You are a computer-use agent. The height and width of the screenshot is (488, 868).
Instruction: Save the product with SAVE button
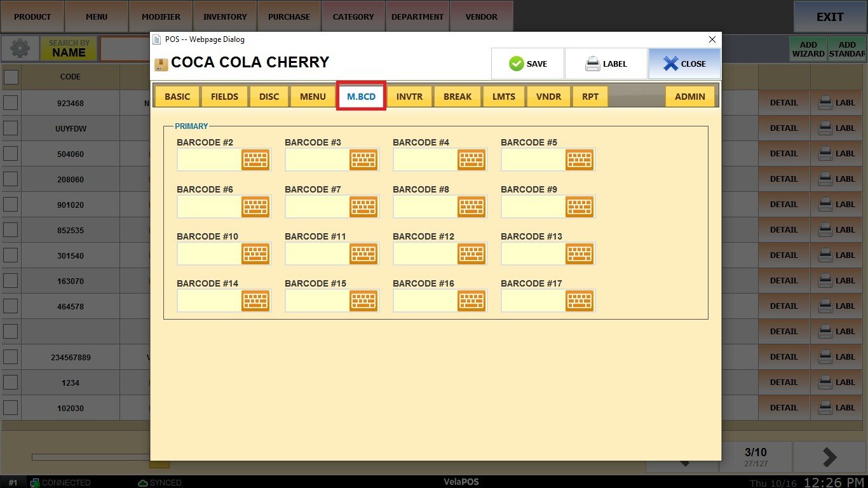(x=527, y=64)
